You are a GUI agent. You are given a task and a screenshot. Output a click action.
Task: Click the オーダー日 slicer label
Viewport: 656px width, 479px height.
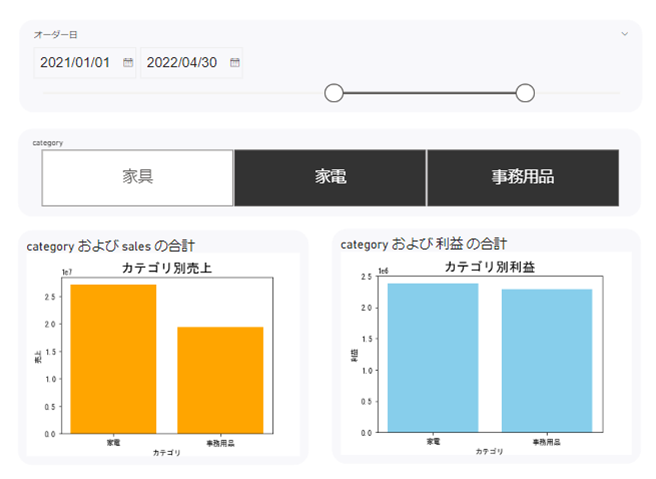(x=55, y=34)
